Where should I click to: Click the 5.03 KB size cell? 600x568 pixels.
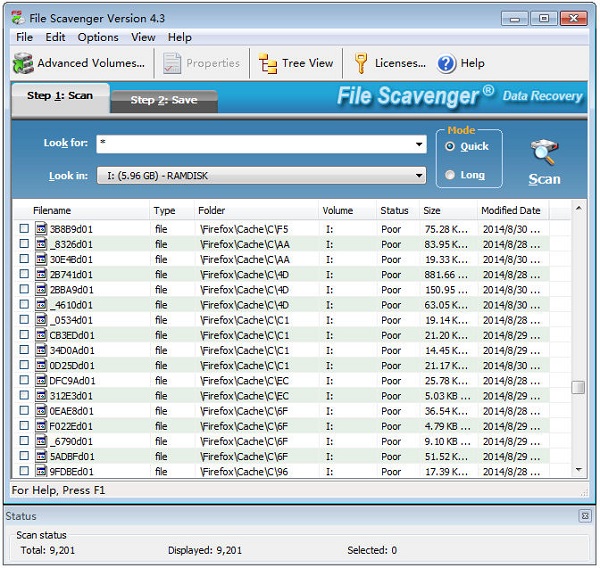pyautogui.click(x=447, y=396)
